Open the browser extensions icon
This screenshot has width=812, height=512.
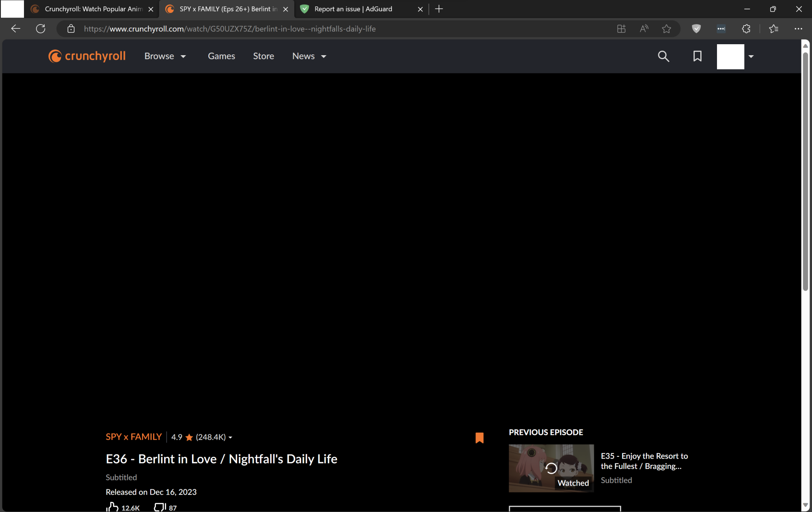coord(746,28)
